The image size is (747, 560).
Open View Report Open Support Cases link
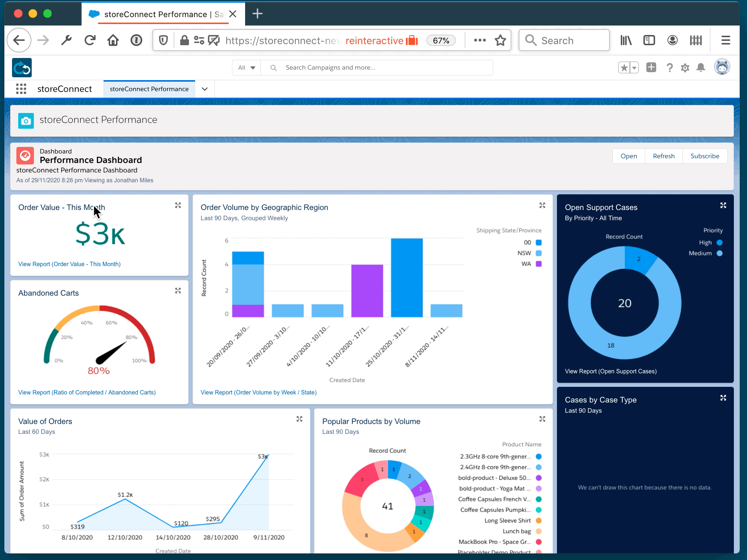pos(611,371)
